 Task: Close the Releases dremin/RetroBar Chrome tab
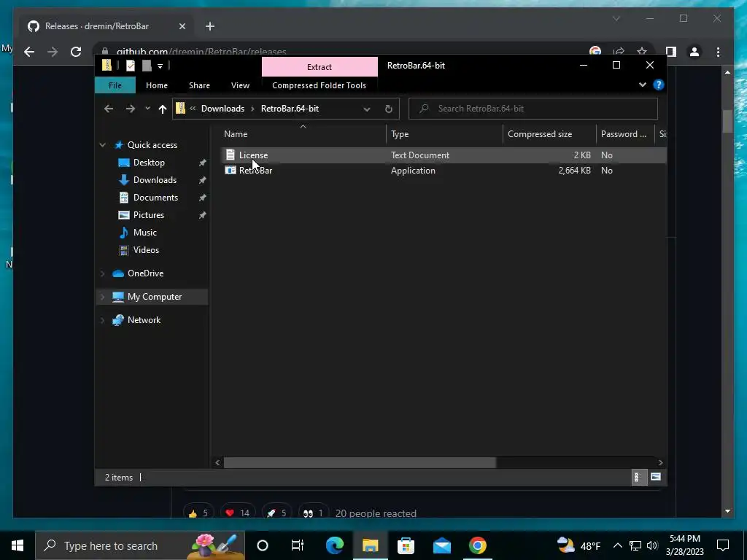click(182, 26)
